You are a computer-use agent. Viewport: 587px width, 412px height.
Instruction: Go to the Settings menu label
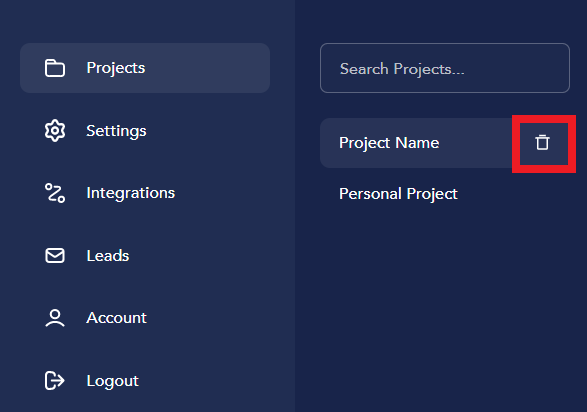pos(116,131)
